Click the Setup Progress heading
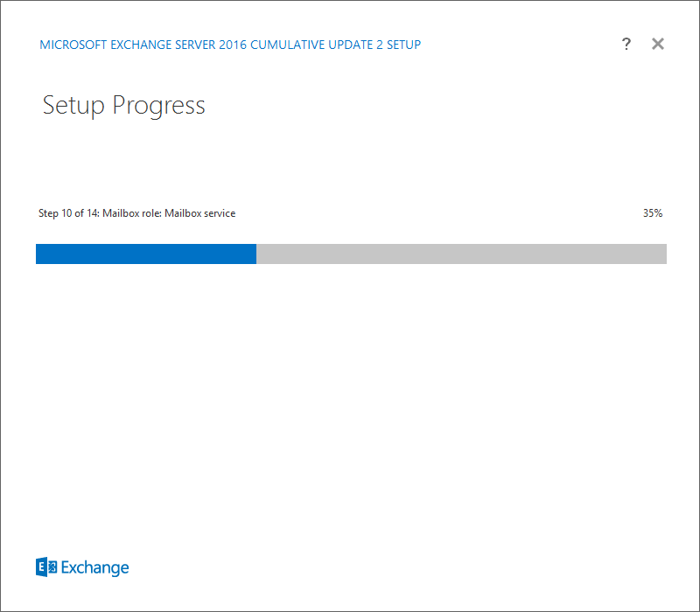 coord(123,106)
